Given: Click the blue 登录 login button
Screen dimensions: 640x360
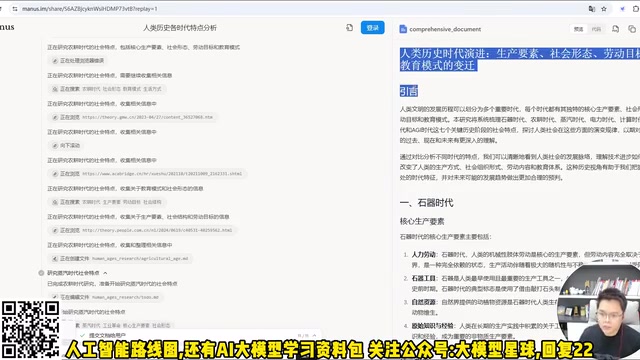Looking at the screenshot, I should tap(372, 28).
